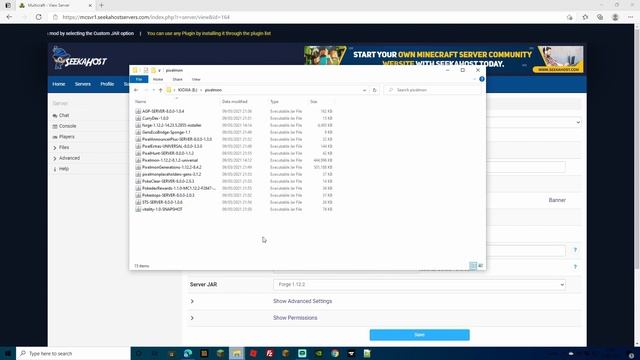Viewport: 640px width, 360px height.
Task: Open the Share ribbon tab in File Explorer
Action: tap(178, 79)
